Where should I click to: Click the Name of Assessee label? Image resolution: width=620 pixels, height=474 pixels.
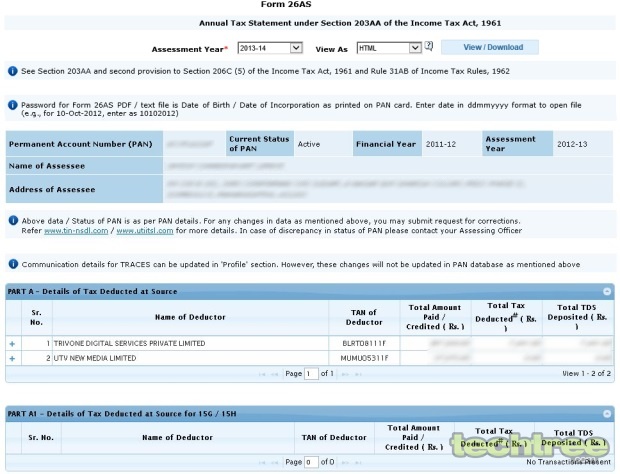[x=47, y=166]
